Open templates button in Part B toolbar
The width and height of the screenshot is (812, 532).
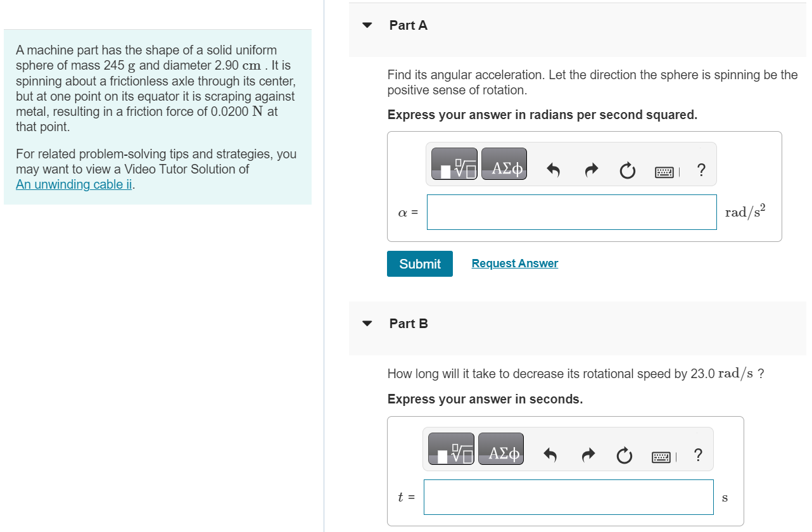pyautogui.click(x=451, y=449)
